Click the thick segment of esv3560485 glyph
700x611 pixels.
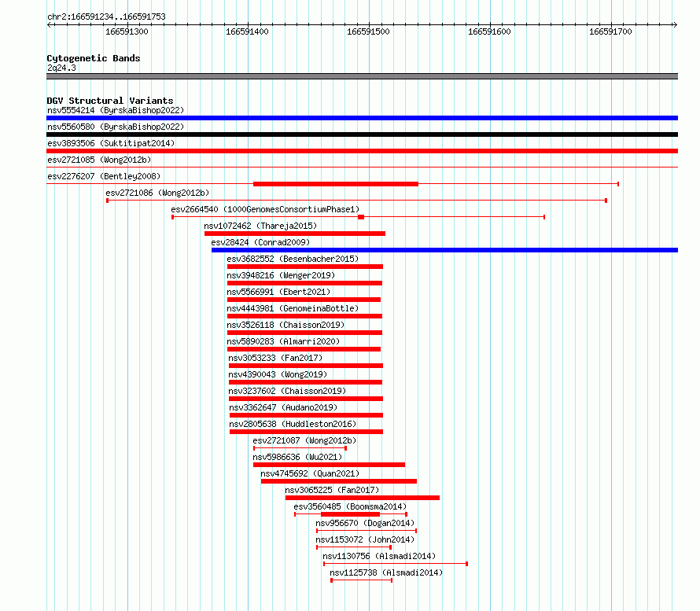tap(351, 514)
